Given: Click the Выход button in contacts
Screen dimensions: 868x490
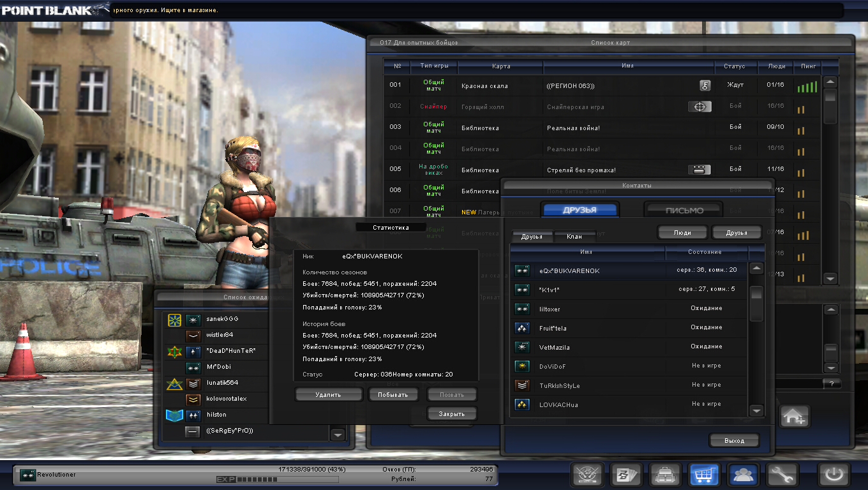Looking at the screenshot, I should (734, 440).
